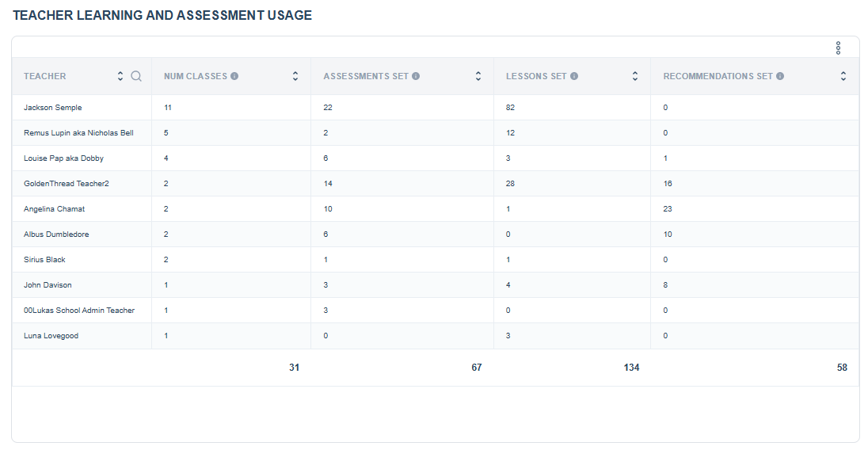Click total recommendations value 58
868x450 pixels.
click(x=842, y=368)
